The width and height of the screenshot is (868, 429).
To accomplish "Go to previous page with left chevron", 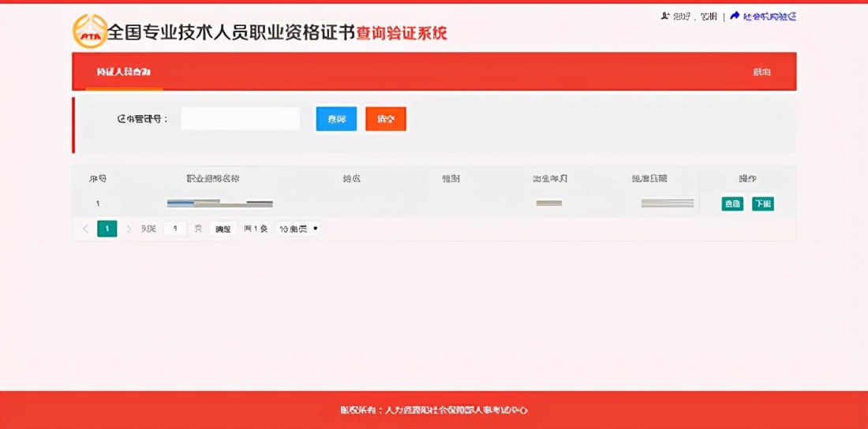I will click(86, 229).
